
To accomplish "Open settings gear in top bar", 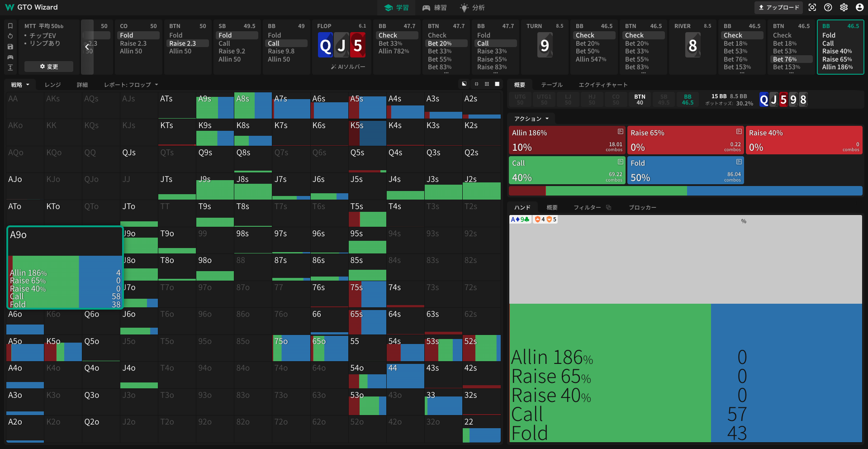I will 844,7.
